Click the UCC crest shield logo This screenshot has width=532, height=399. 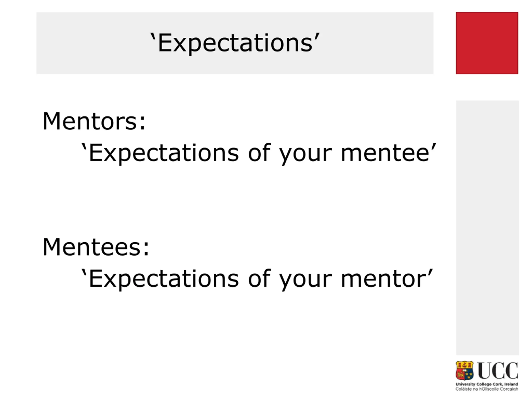[x=464, y=371]
